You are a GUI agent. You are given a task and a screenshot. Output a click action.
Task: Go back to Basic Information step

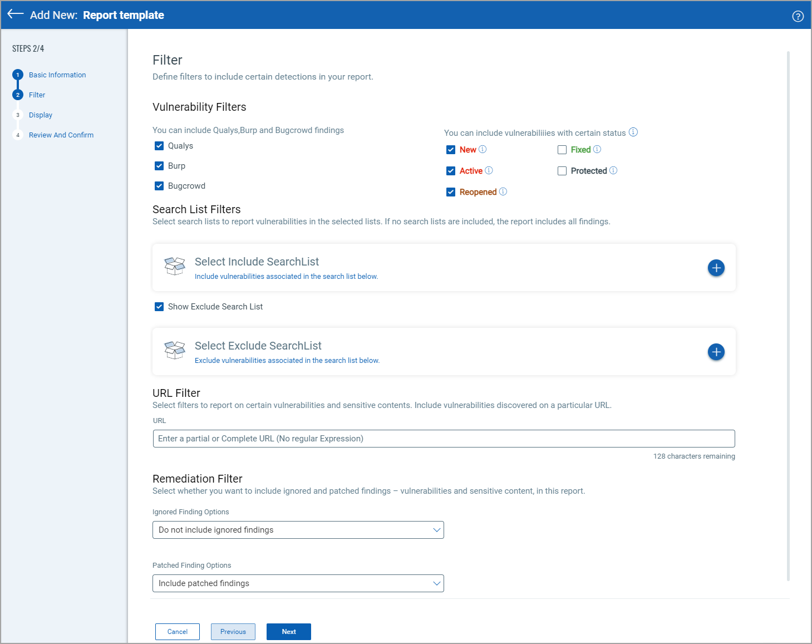(x=57, y=75)
